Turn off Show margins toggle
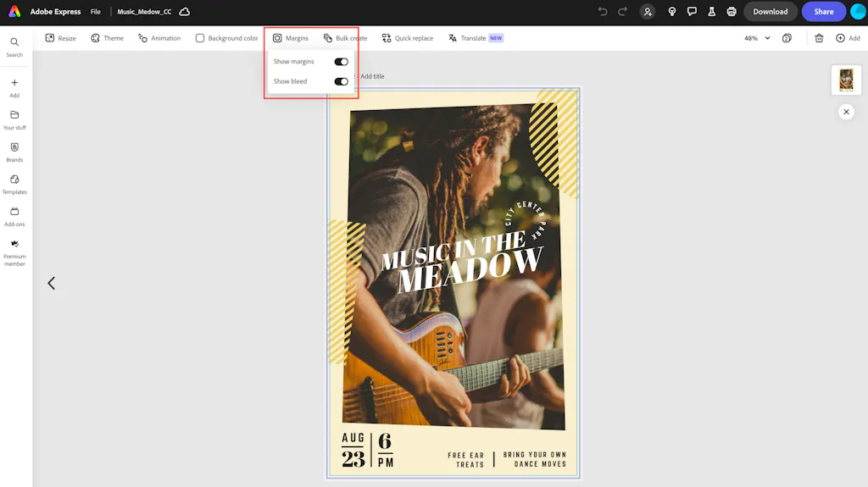 pos(341,62)
